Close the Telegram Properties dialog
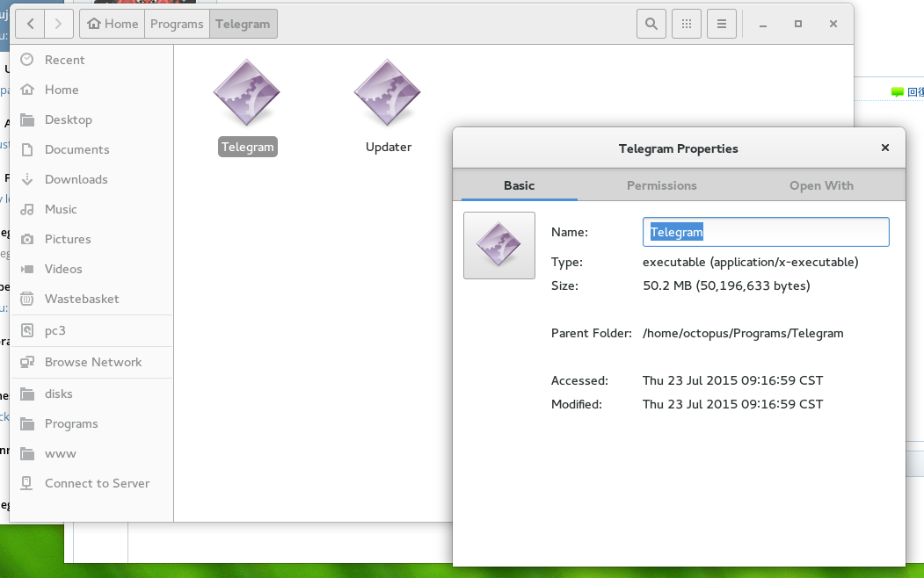This screenshot has height=578, width=924. coord(885,148)
